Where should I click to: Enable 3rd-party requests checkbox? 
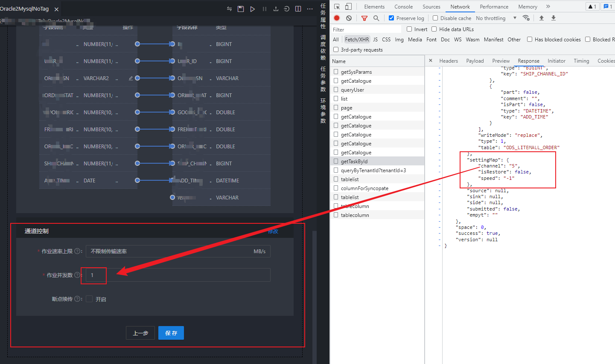(336, 49)
